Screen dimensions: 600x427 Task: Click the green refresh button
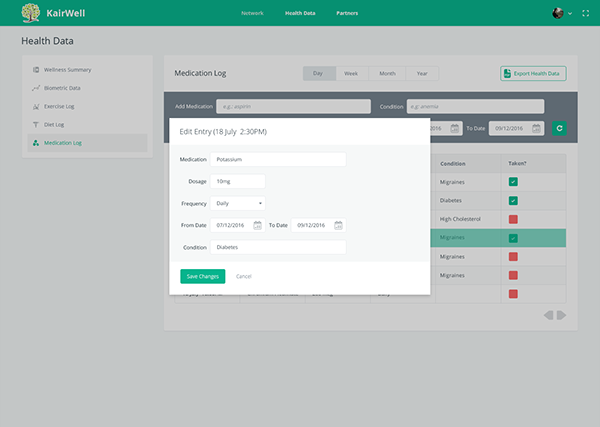[x=559, y=128]
